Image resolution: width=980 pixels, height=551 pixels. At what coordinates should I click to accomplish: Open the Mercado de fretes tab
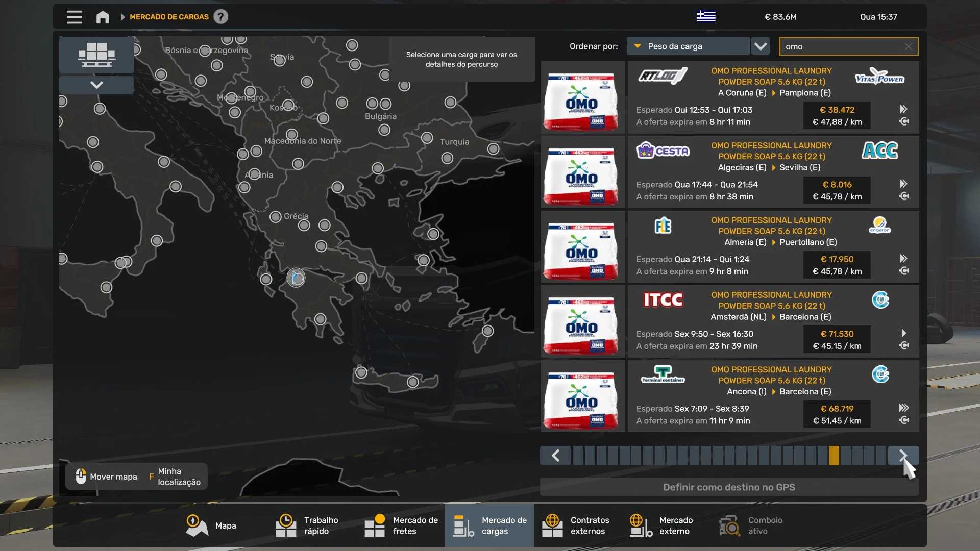401,526
